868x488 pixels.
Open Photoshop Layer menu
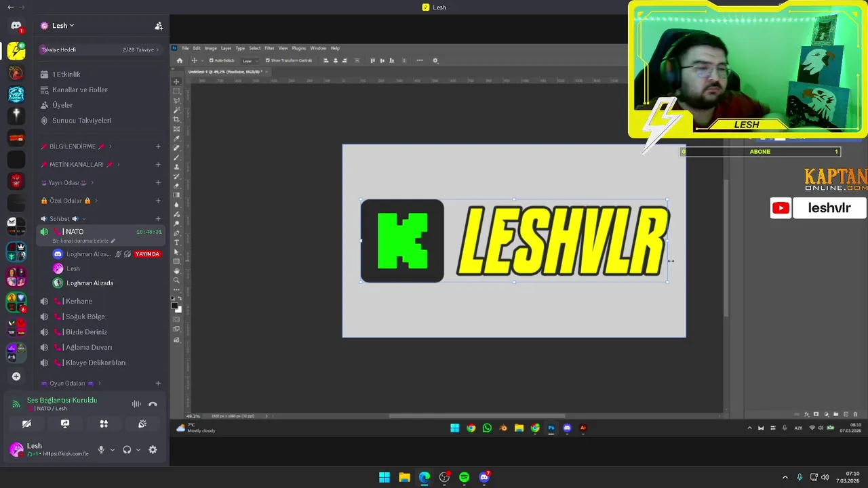(x=226, y=48)
